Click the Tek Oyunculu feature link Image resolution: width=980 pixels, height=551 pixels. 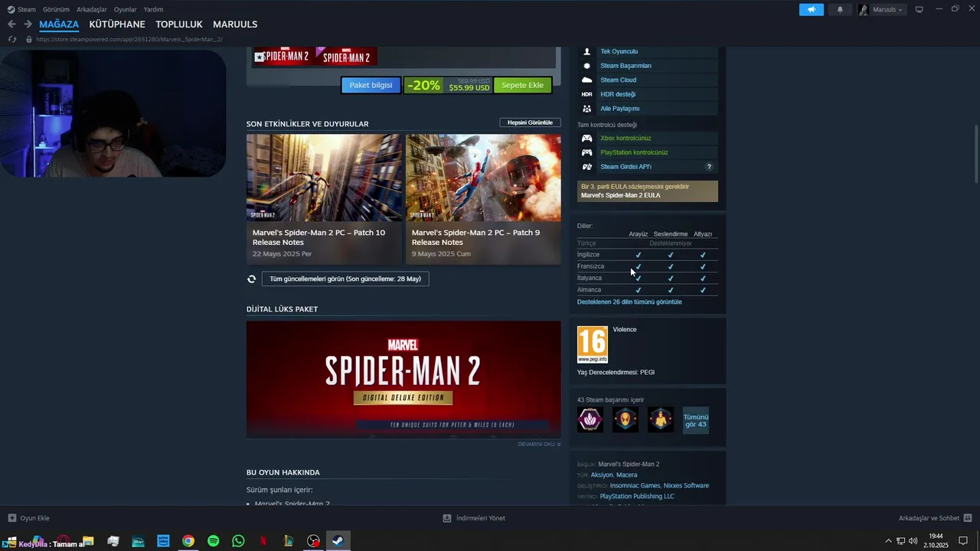point(619,51)
